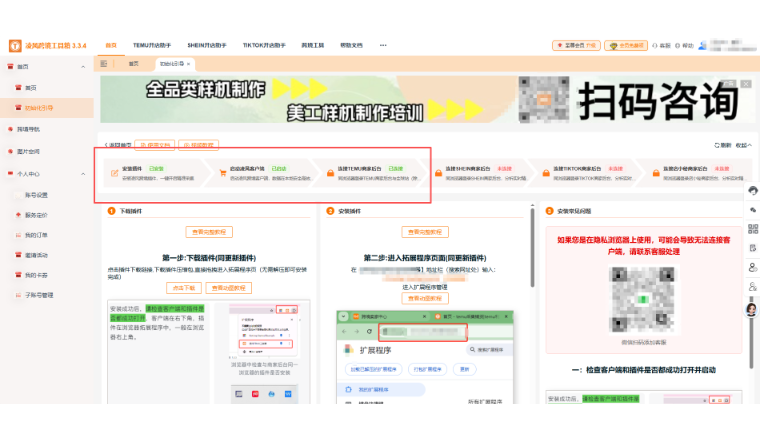This screenshot has height=440, width=760.
Task: Open the 帮助 help link in header
Action: coord(684,46)
